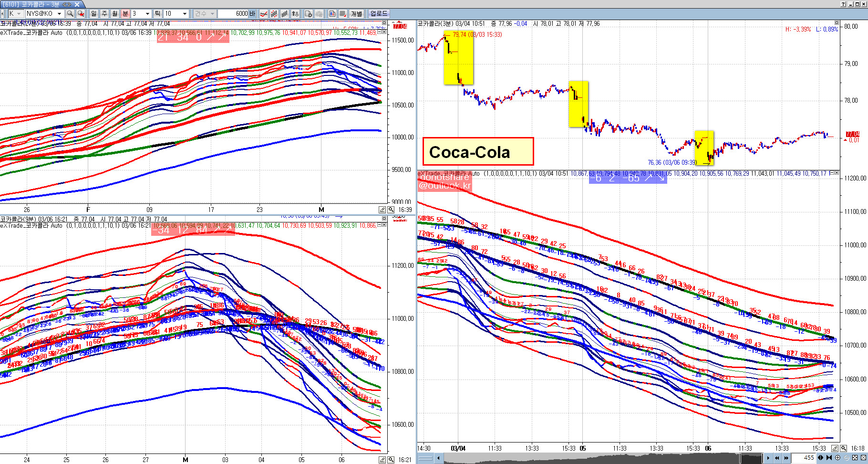This screenshot has height=464, width=868.
Task: Click the chart compress bowtie icon
Action: point(829,458)
